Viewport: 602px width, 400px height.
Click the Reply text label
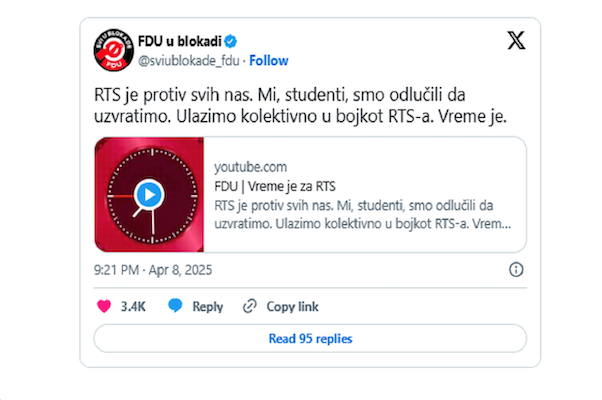click(208, 306)
